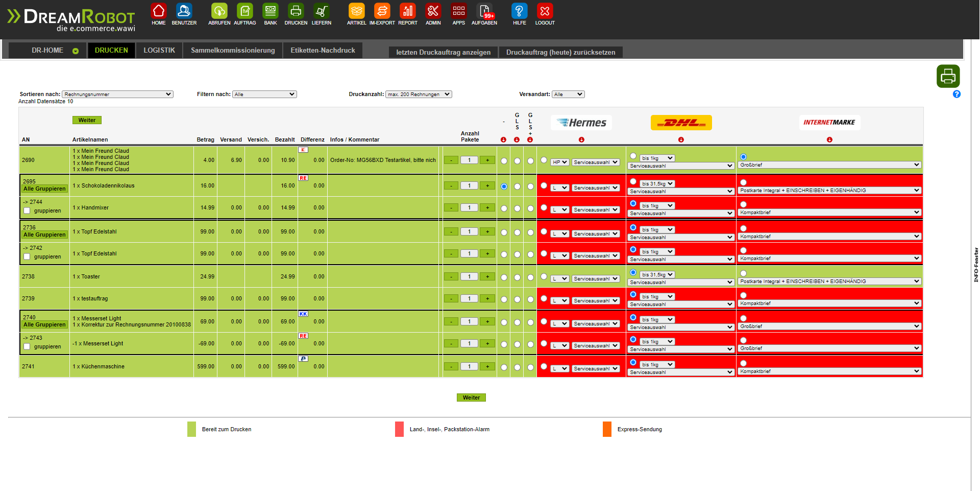The image size is (980, 491).
Task: Click the large green print button
Action: pyautogui.click(x=948, y=76)
